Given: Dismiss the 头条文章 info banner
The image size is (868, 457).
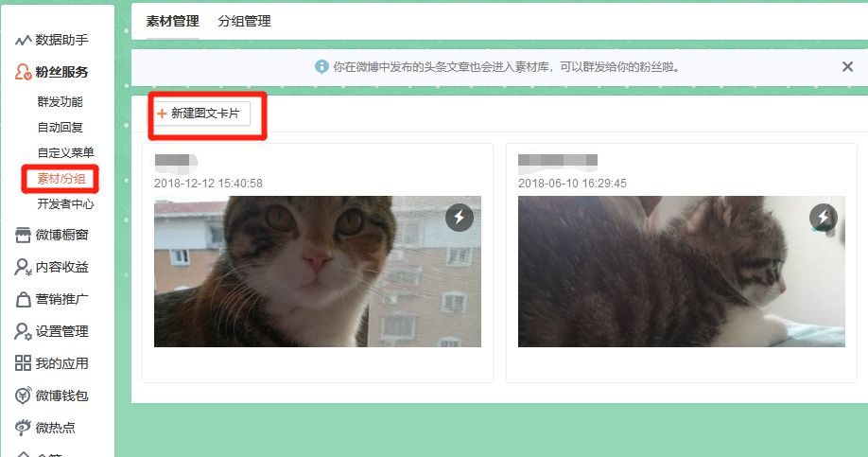Looking at the screenshot, I should [847, 66].
